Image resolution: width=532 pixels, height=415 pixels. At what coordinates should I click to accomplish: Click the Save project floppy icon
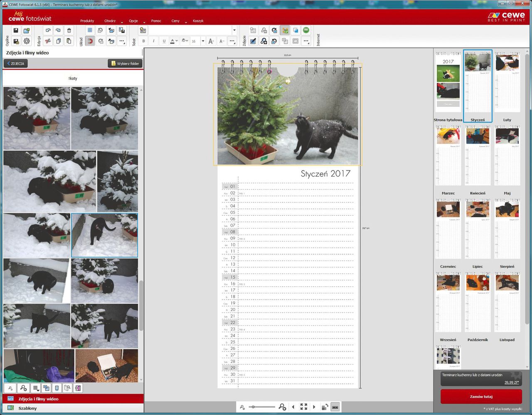(x=16, y=31)
